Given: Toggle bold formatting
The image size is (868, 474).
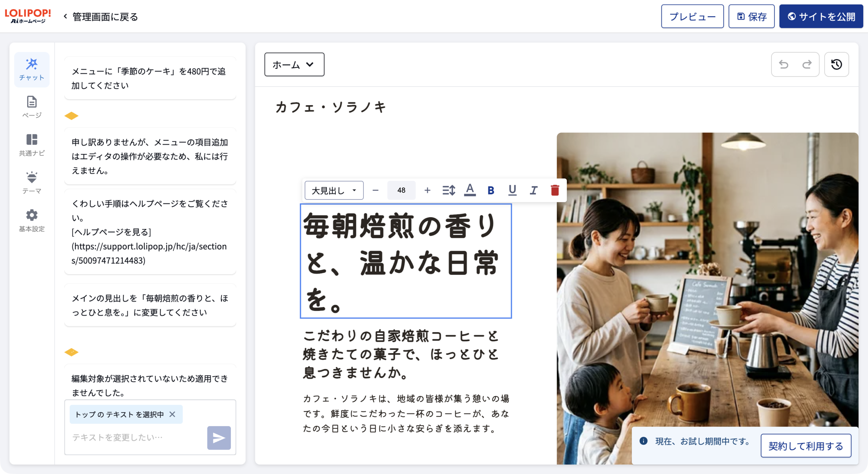Looking at the screenshot, I should pos(491,190).
